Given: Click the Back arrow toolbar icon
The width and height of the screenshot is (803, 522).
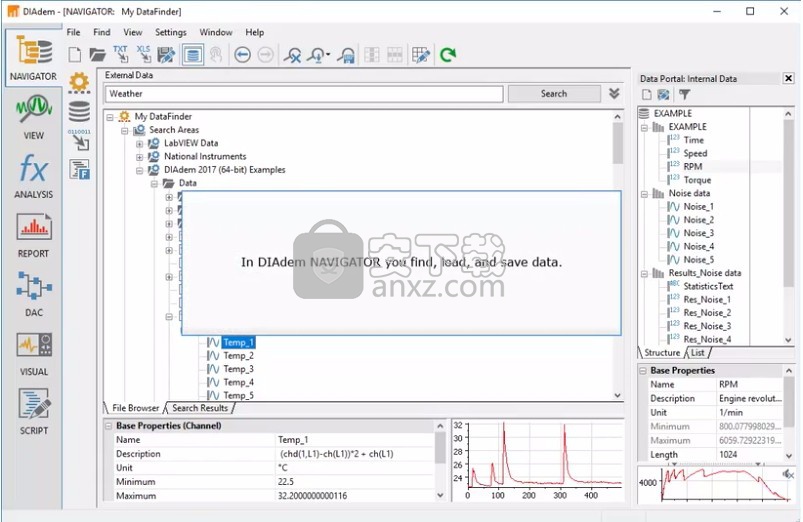Looking at the screenshot, I should coord(242,54).
